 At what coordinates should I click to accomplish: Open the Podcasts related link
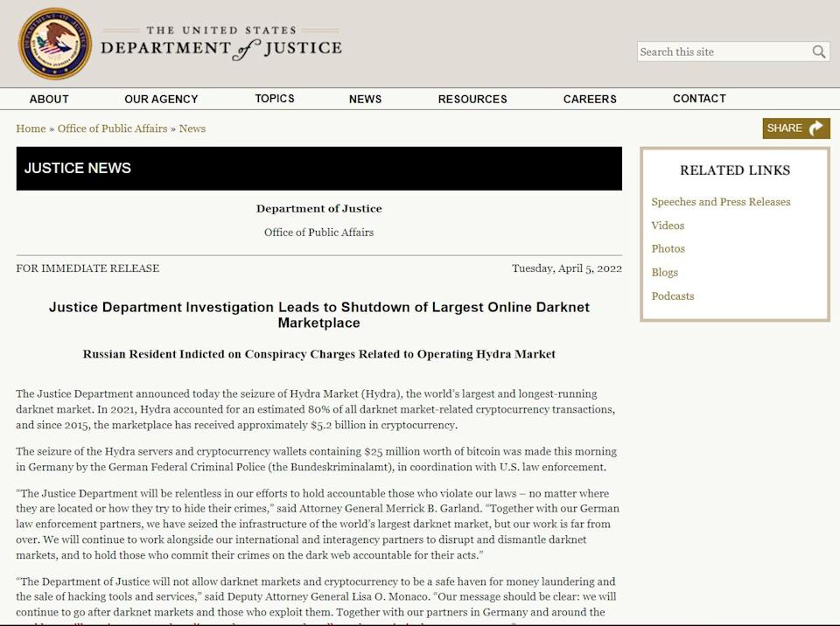[x=672, y=296]
